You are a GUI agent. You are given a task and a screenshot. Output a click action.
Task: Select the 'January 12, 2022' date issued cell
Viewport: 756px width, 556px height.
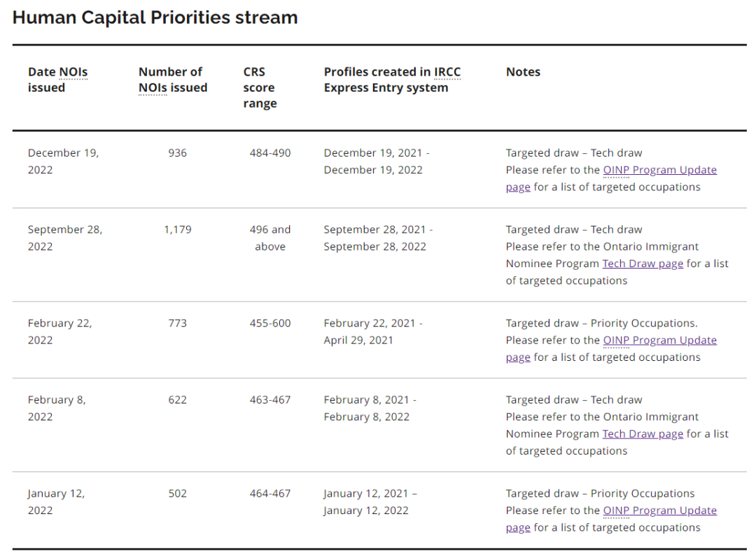pos(56,501)
